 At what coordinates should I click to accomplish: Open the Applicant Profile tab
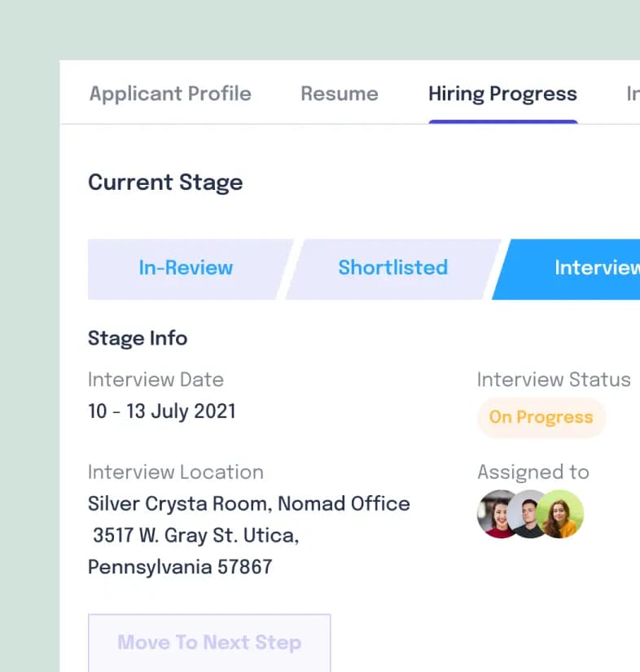[170, 94]
